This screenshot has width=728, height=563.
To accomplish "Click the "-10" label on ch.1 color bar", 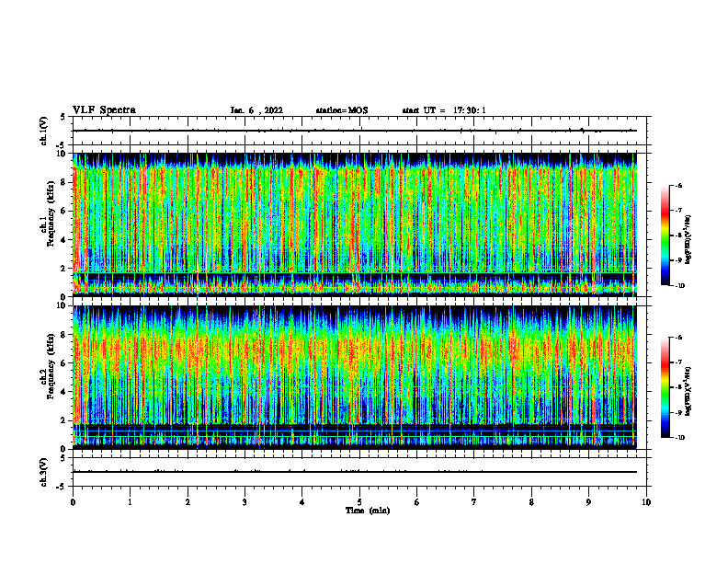I will pyautogui.click(x=678, y=286).
